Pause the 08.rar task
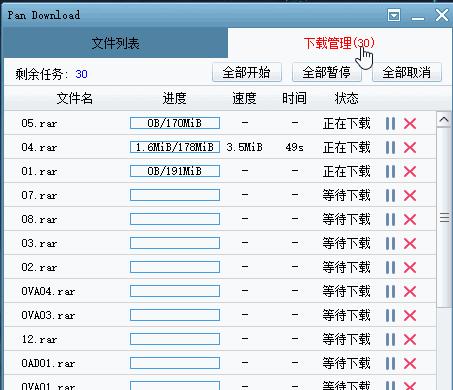 (x=390, y=220)
